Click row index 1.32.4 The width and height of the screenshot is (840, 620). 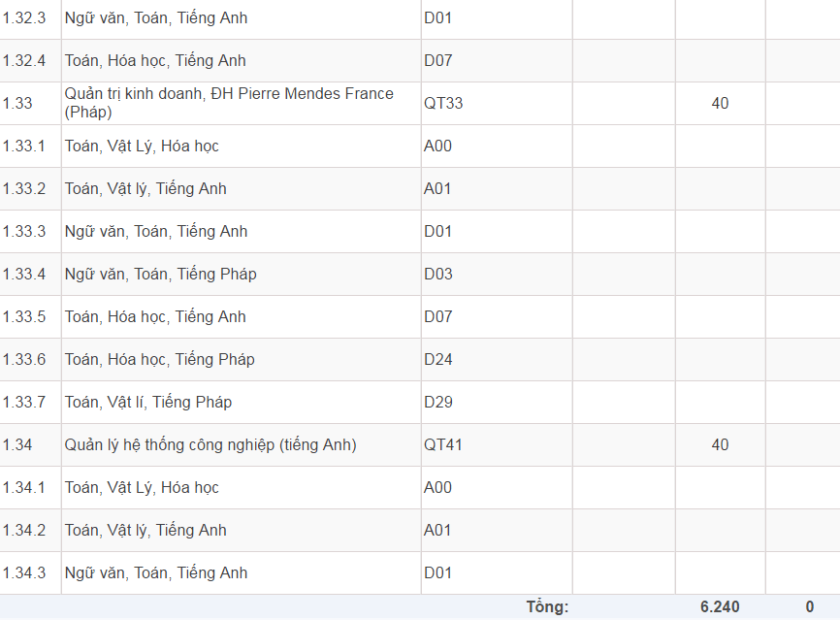[24, 61]
